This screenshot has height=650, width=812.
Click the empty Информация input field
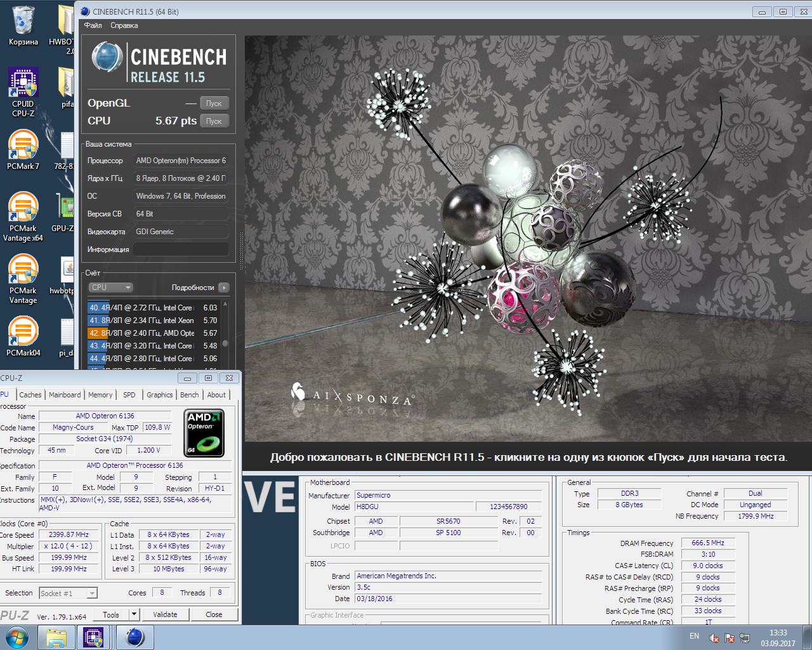coord(181,249)
